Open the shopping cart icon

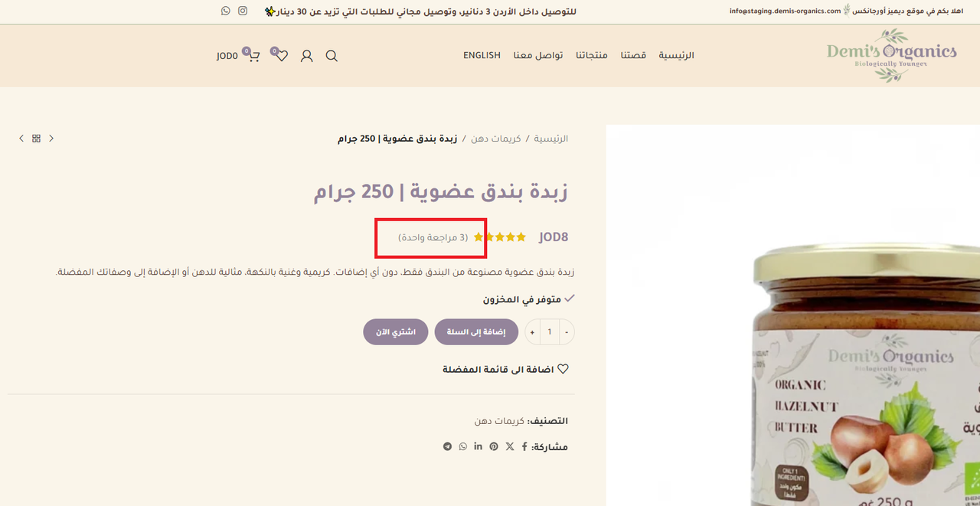(x=253, y=56)
